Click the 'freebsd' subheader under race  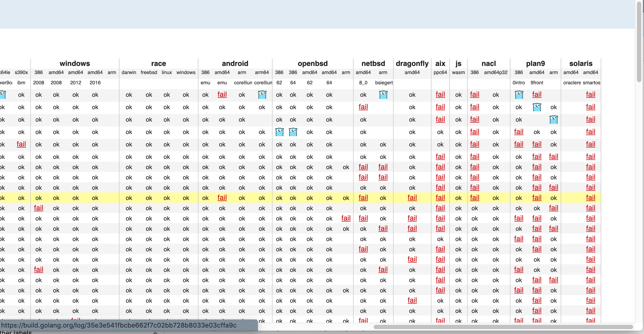point(149,72)
